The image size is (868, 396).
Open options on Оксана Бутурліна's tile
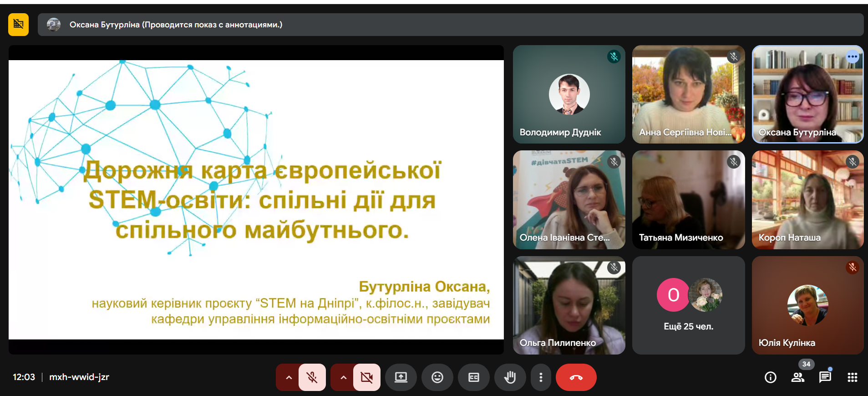coord(852,57)
